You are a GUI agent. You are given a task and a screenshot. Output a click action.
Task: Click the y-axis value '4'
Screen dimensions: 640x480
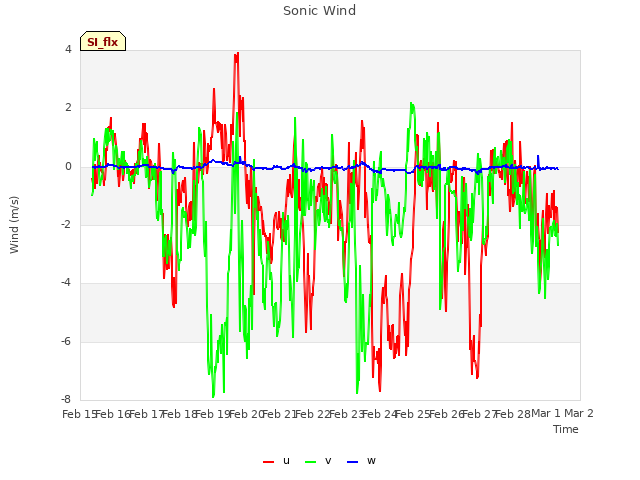tap(68, 49)
